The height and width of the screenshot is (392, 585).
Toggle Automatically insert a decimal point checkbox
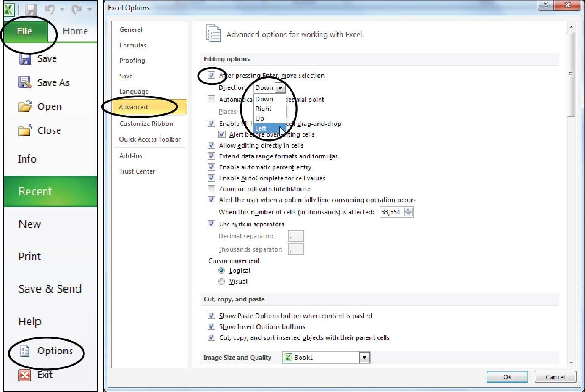(211, 100)
